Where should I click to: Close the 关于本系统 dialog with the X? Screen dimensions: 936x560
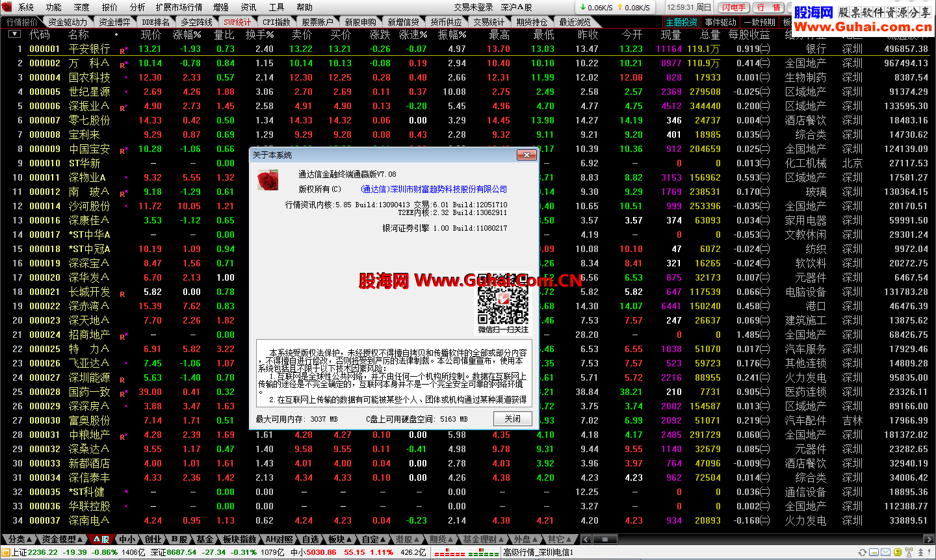click(x=525, y=155)
